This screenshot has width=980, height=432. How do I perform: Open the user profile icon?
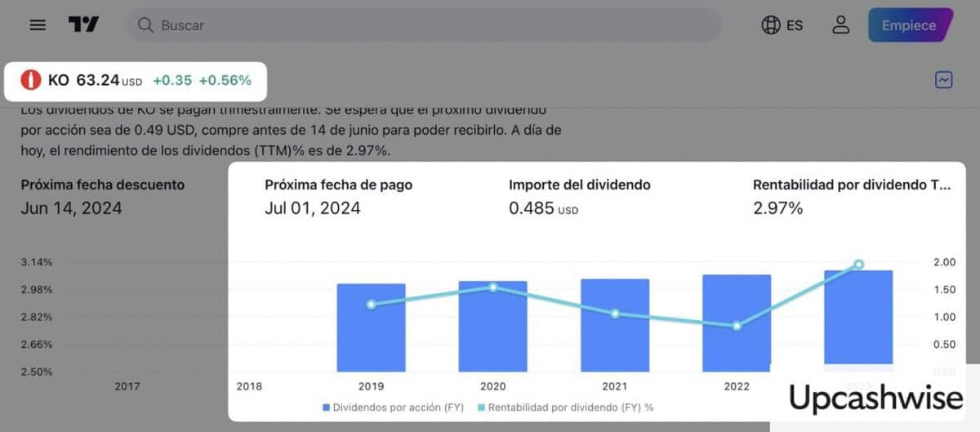[841, 24]
